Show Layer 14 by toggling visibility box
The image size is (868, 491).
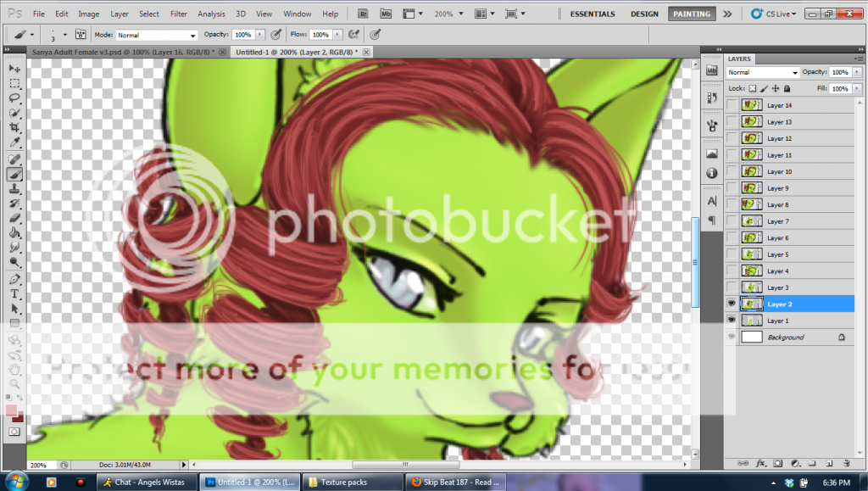point(732,105)
